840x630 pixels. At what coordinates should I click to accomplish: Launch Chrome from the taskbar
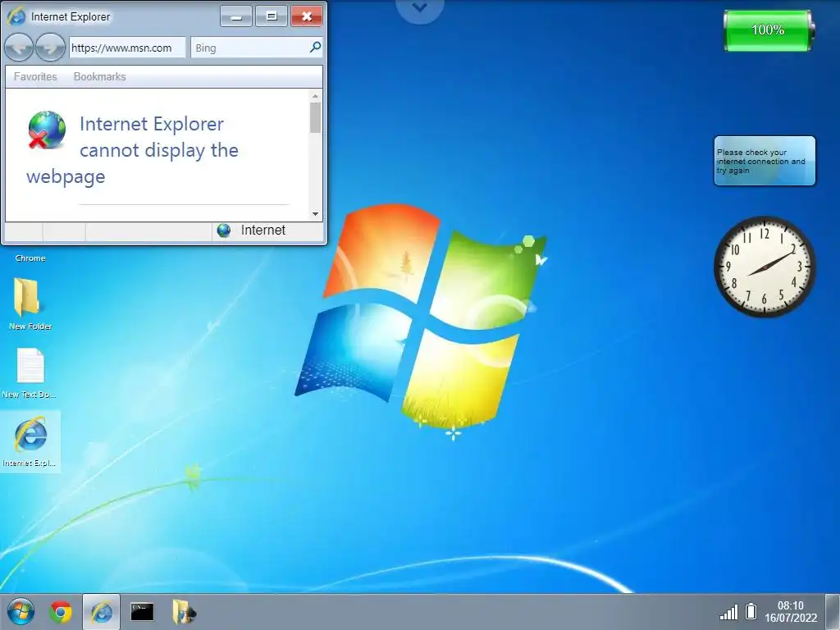pyautogui.click(x=61, y=612)
